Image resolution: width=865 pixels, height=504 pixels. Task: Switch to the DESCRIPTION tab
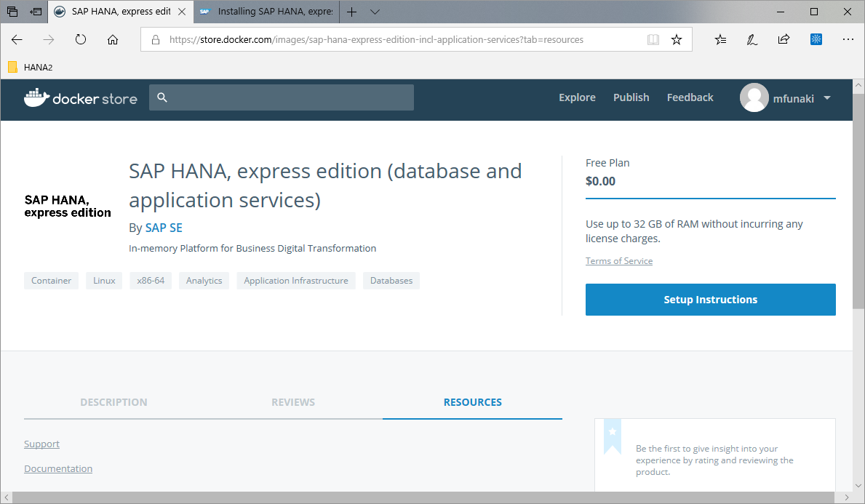pos(113,402)
